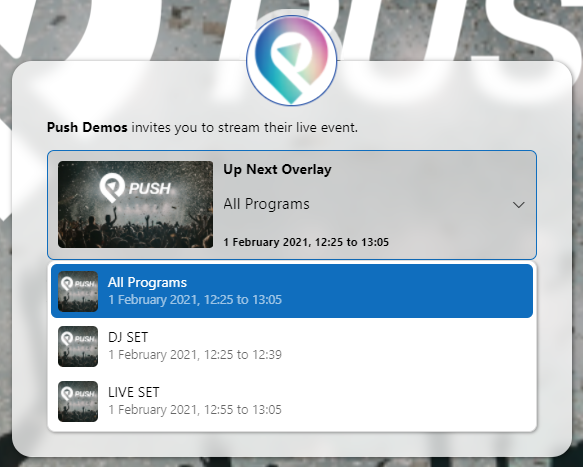Click the highlighted All Programs date text
Viewport: 583px width, 467px height.
coord(195,300)
